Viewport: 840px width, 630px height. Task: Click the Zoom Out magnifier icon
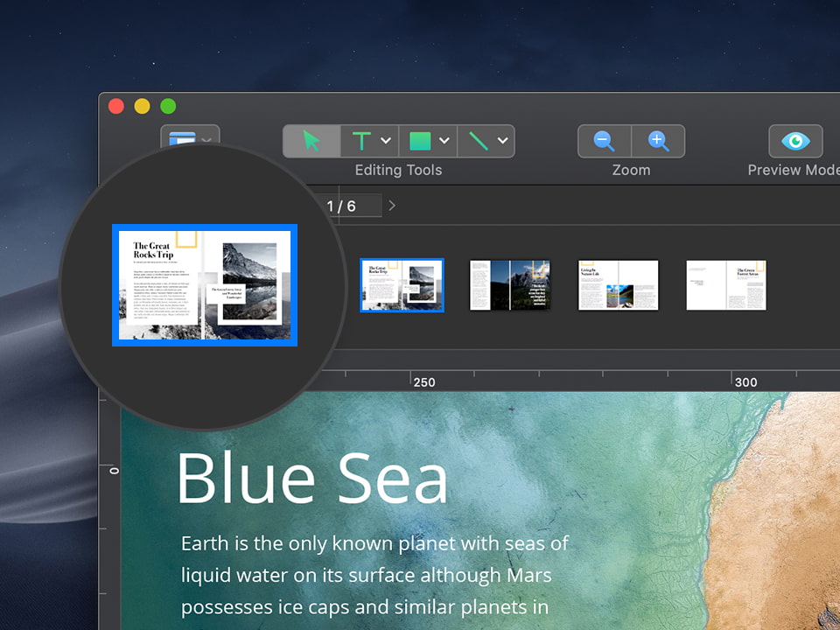[x=605, y=141]
